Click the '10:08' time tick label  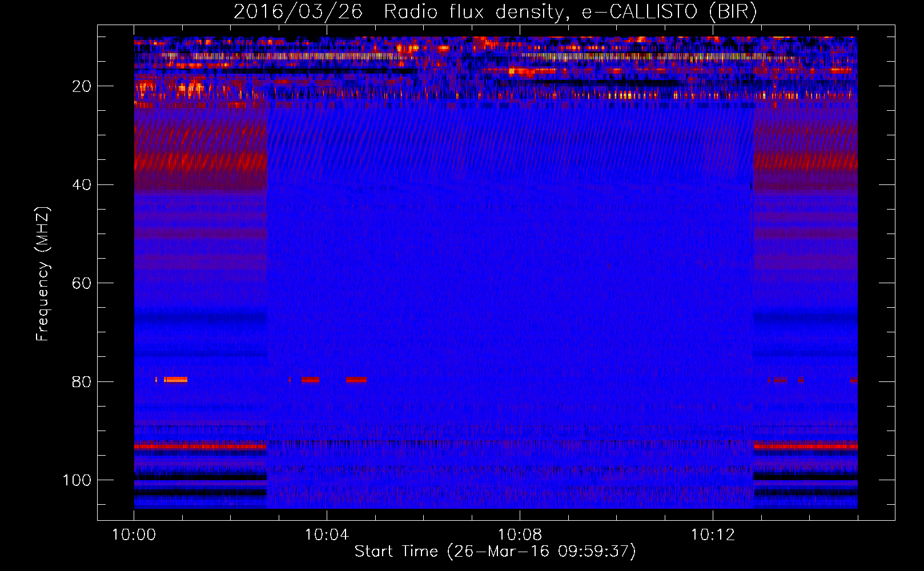click(520, 535)
